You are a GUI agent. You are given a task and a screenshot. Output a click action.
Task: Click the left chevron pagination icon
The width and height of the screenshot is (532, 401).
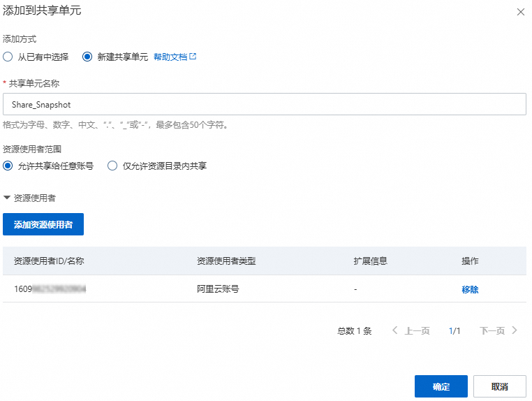pos(394,330)
